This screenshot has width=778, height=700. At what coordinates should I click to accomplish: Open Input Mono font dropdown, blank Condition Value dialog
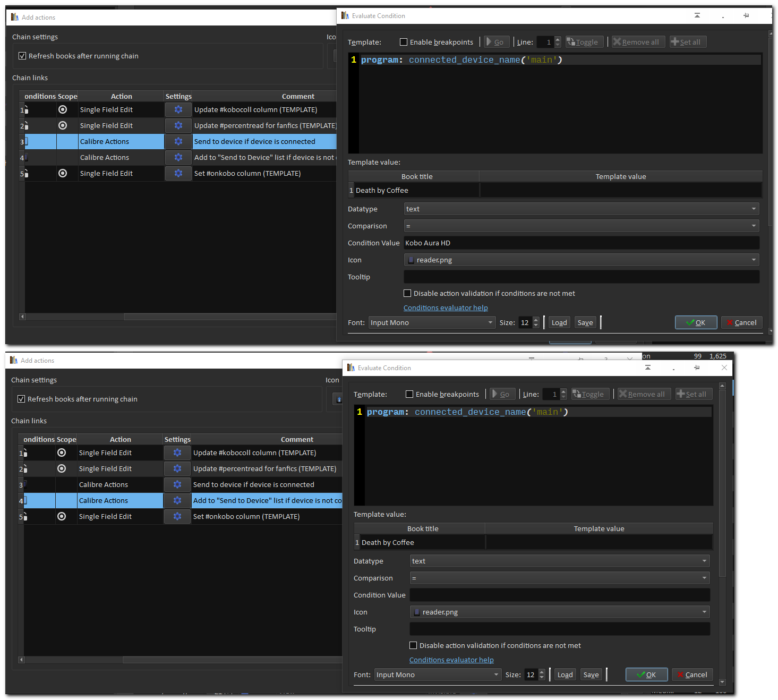438,675
